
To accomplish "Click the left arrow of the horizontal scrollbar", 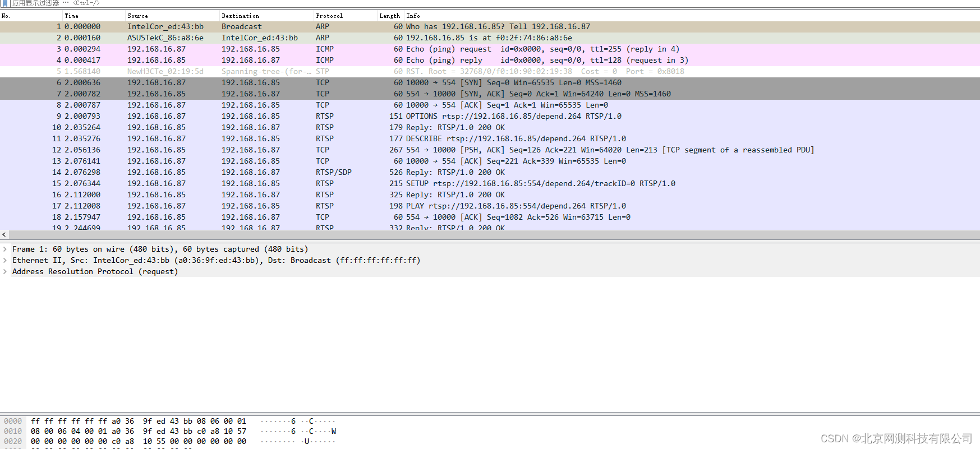I will [4, 235].
